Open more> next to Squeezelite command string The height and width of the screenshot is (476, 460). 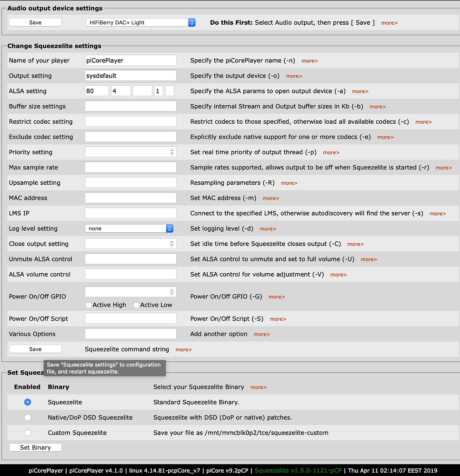184,349
